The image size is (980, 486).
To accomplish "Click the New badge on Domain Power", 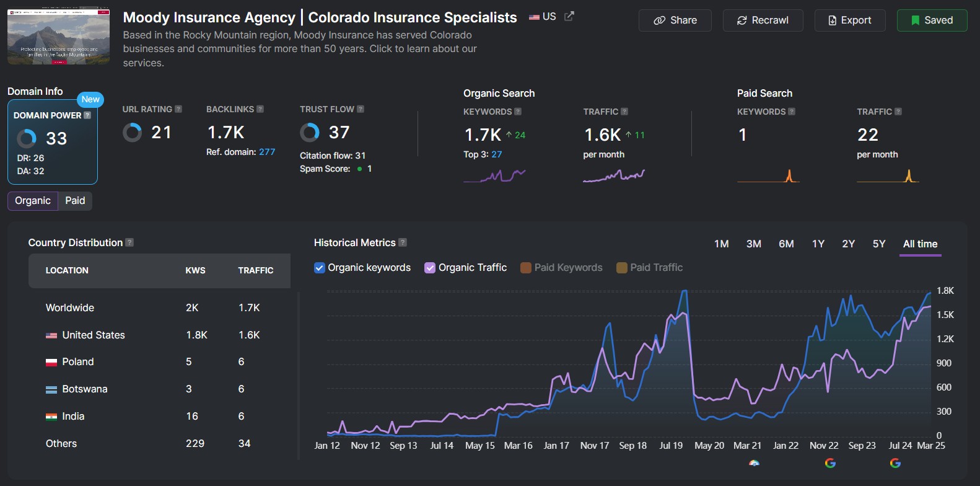I will coord(90,99).
